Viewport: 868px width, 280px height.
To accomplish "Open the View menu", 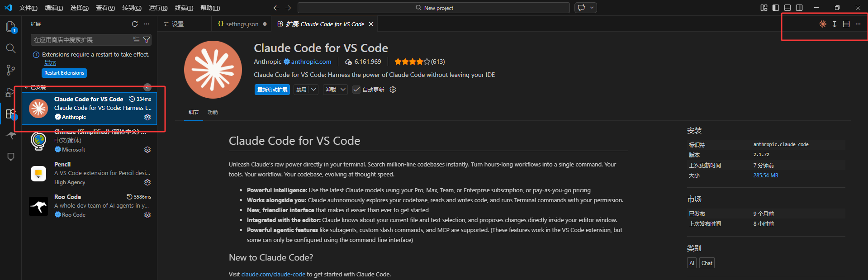I will pyautogui.click(x=105, y=8).
